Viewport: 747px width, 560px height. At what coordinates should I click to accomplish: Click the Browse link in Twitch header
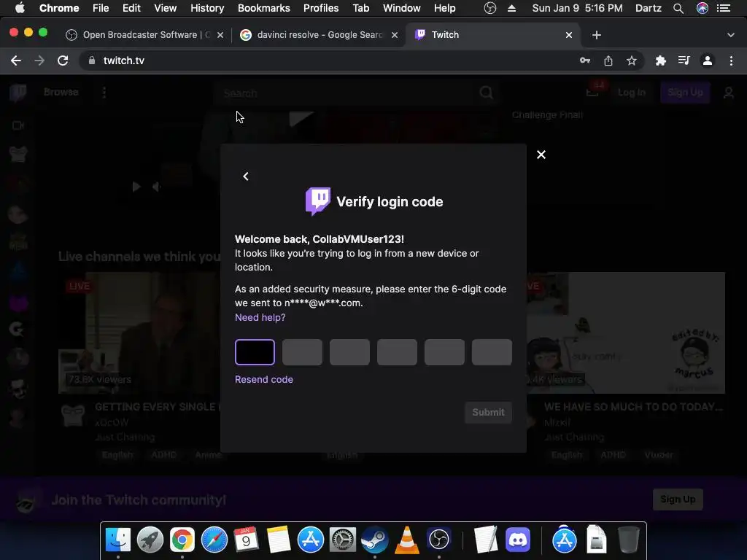point(61,92)
